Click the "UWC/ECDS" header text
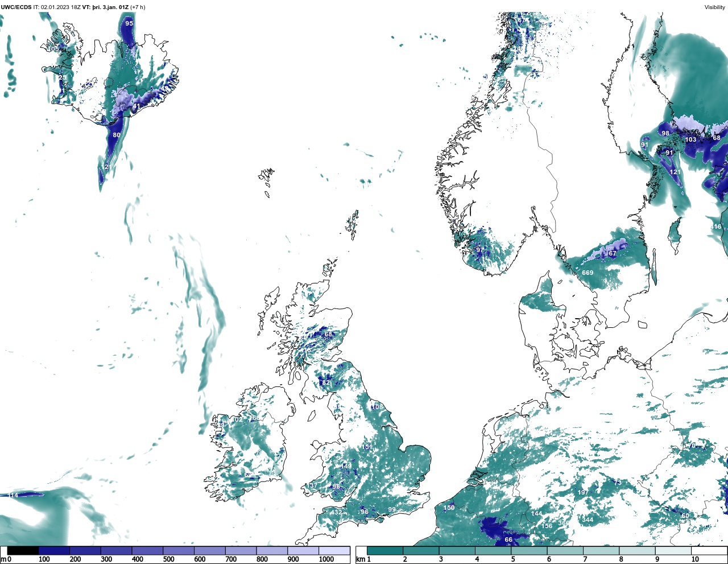Screen dimensions: 728x564 click(16, 7)
